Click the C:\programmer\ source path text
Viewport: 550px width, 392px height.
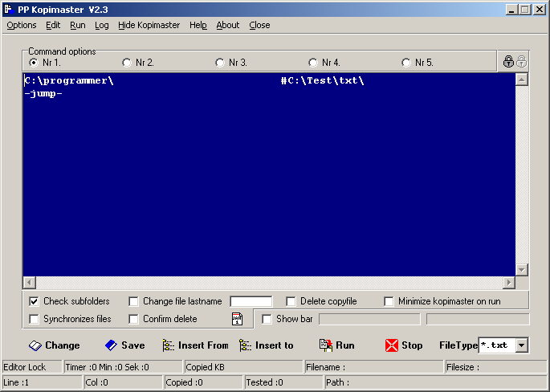click(x=69, y=80)
